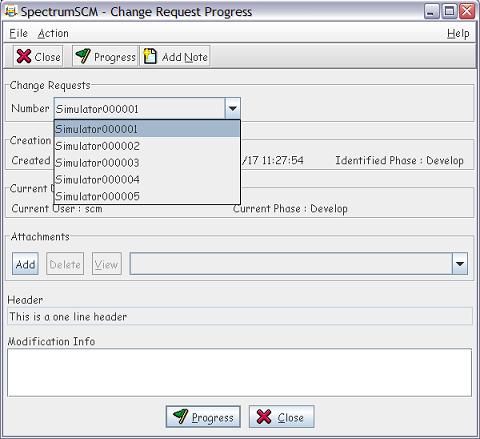Select Simulator000003 change request

[147, 163]
